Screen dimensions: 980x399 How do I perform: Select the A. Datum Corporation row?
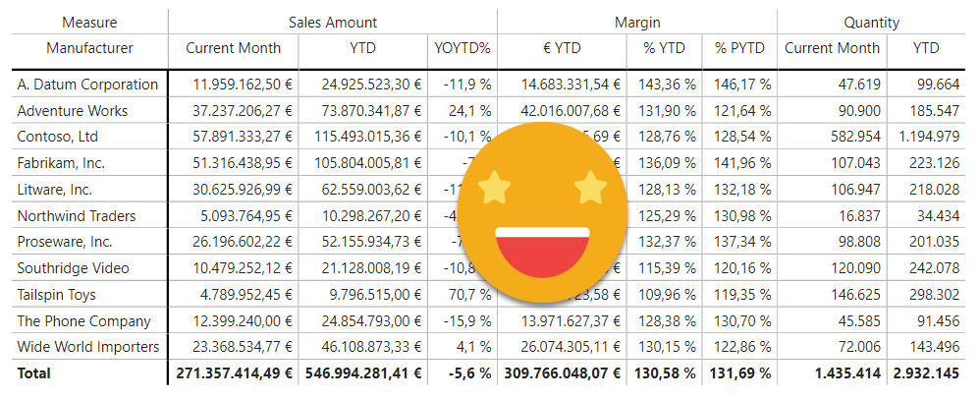click(87, 85)
